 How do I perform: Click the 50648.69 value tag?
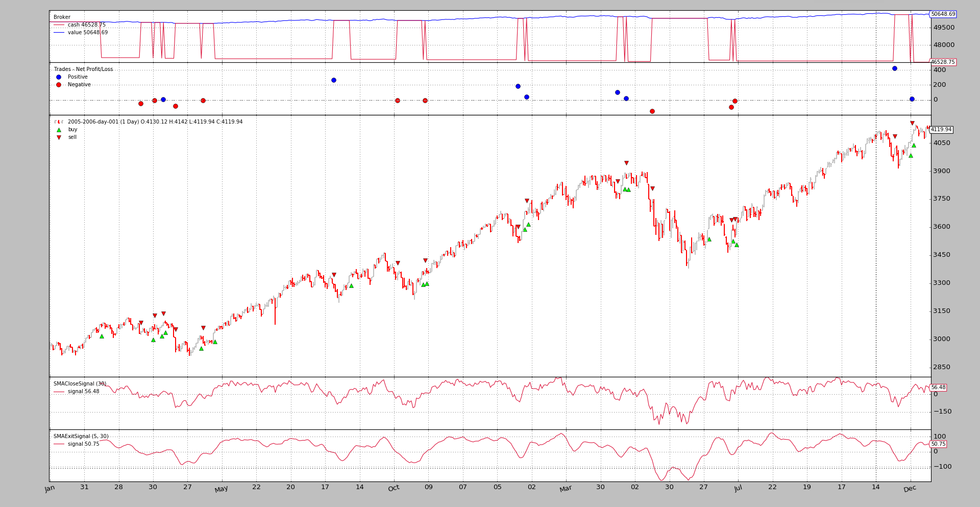click(943, 14)
